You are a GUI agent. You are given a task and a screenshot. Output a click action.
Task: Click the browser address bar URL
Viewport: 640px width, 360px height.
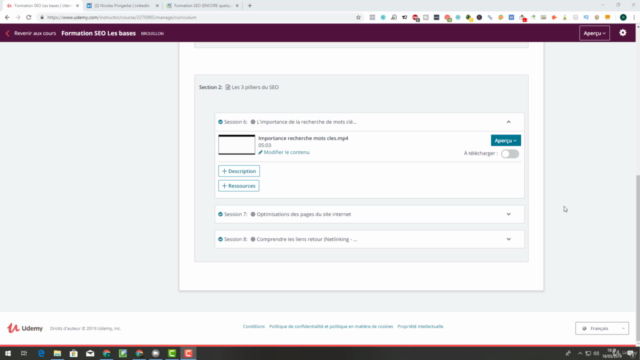click(122, 18)
